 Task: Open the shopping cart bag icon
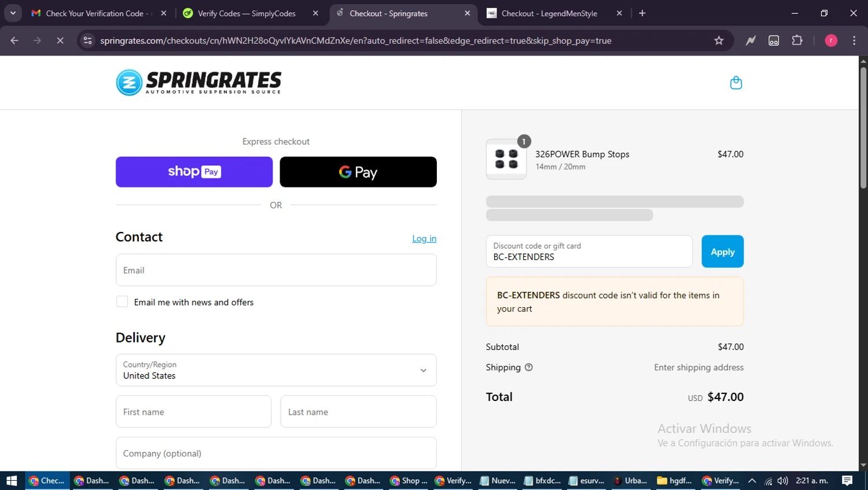(735, 83)
